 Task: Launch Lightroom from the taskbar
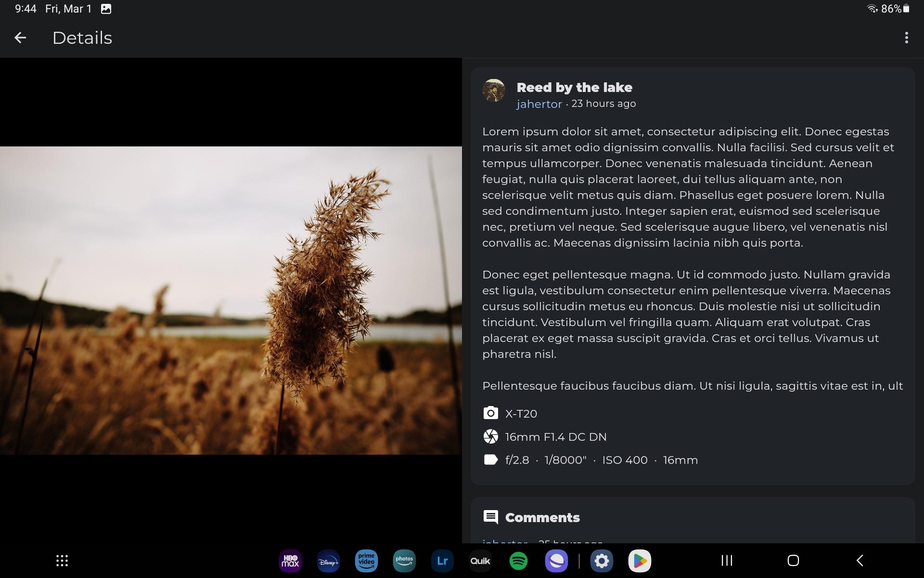(x=442, y=561)
